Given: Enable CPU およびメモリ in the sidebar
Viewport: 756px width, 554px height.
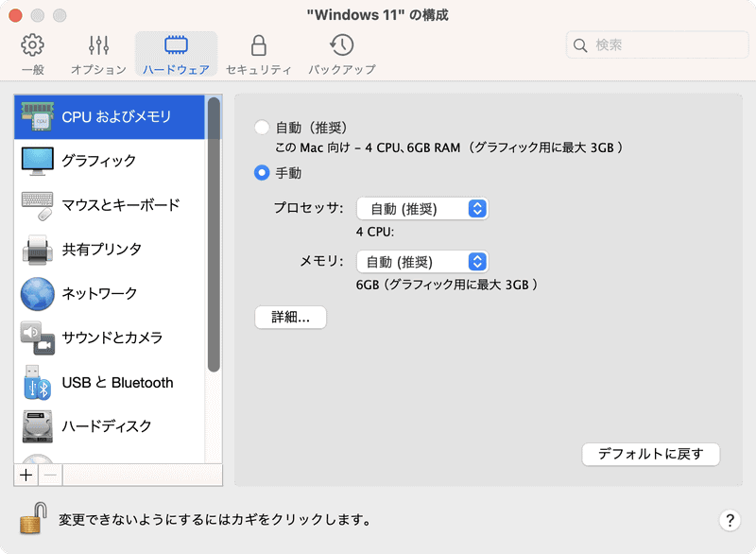Looking at the screenshot, I should point(113,115).
